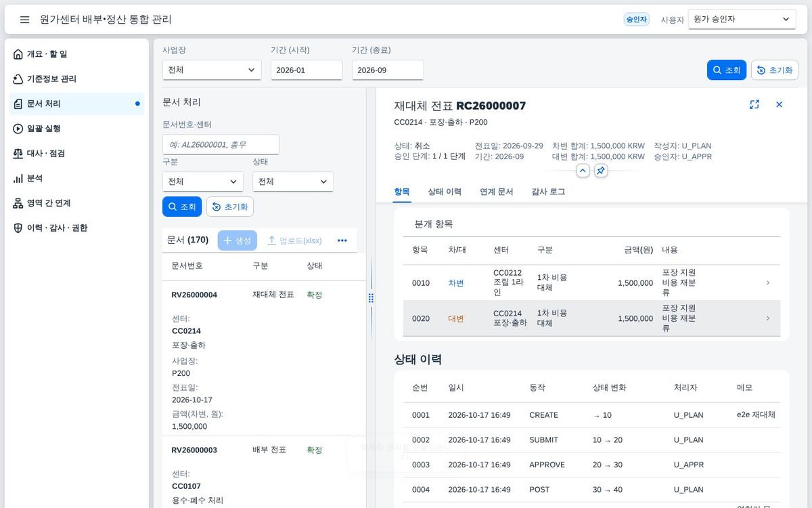Screen dimensions: 812x508
Task: Click the top-right 초기화 button
Action: click(775, 70)
